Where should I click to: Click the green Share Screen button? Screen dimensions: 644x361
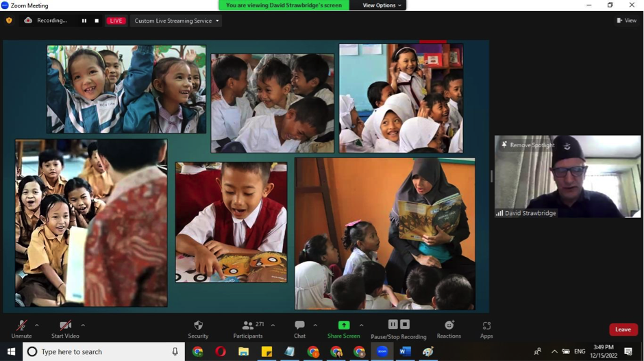[x=344, y=329]
